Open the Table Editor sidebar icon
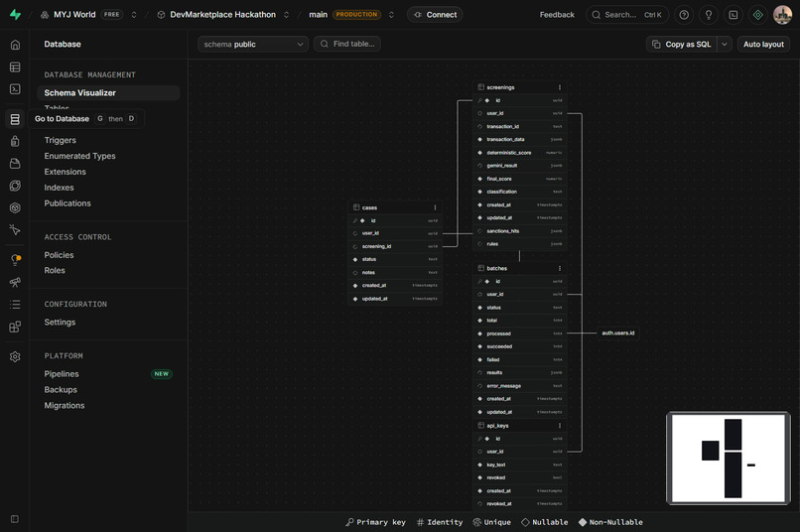This screenshot has height=532, width=800. [15, 67]
